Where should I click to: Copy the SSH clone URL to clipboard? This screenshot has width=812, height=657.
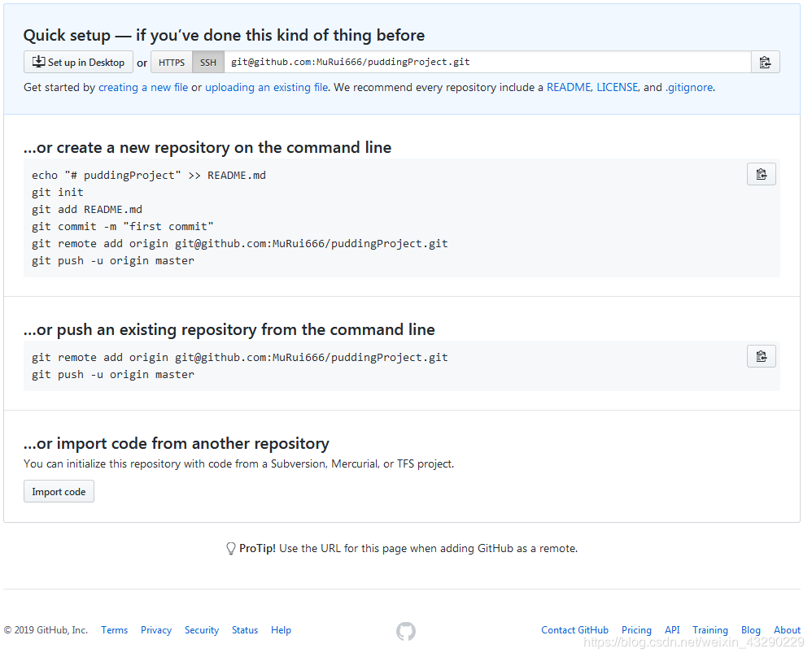(x=765, y=62)
